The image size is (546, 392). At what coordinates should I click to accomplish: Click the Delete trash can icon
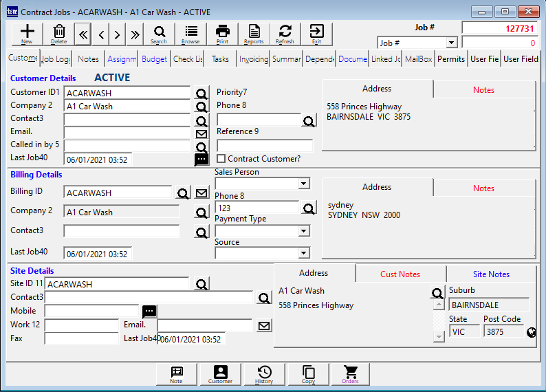click(x=59, y=33)
